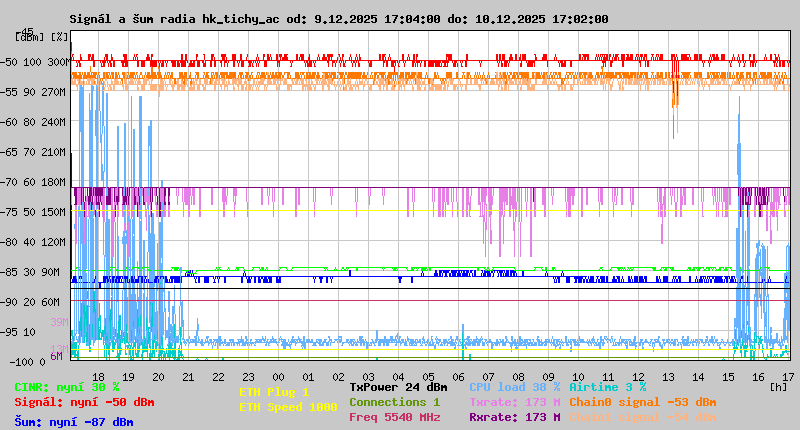Image resolution: width=800 pixels, height=430 pixels.
Task: Click the chart title text
Action: point(338,19)
